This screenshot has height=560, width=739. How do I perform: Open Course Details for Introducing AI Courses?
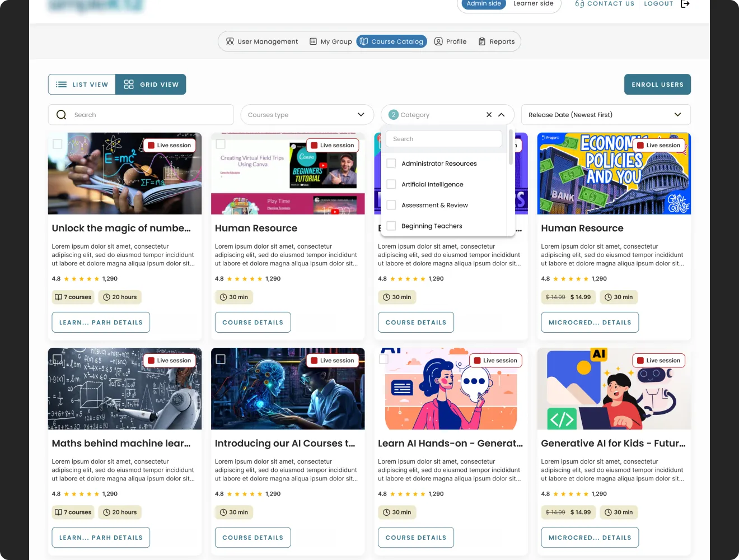click(252, 538)
